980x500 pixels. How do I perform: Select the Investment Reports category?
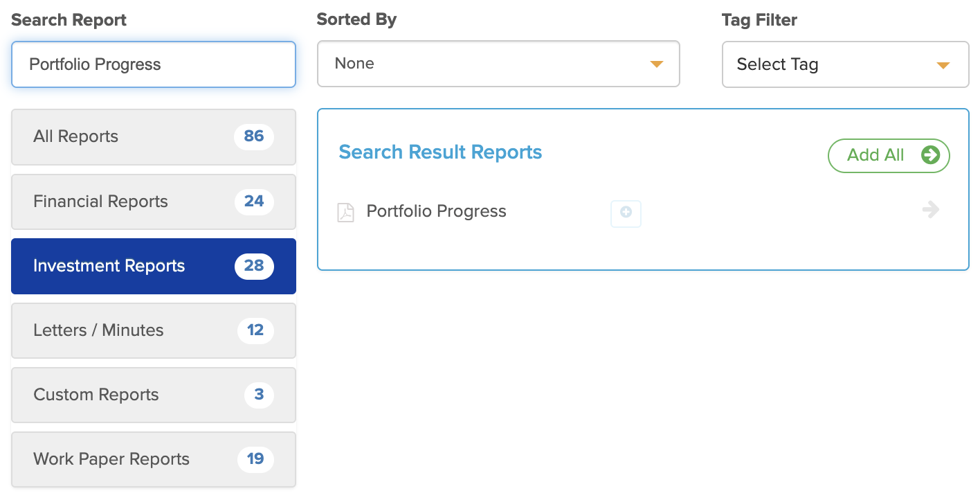154,266
